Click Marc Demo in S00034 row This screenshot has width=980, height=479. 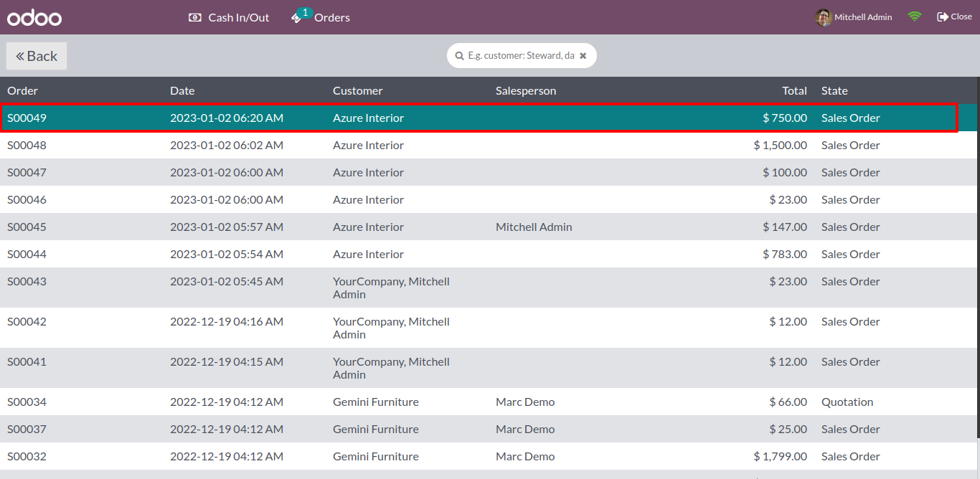525,402
